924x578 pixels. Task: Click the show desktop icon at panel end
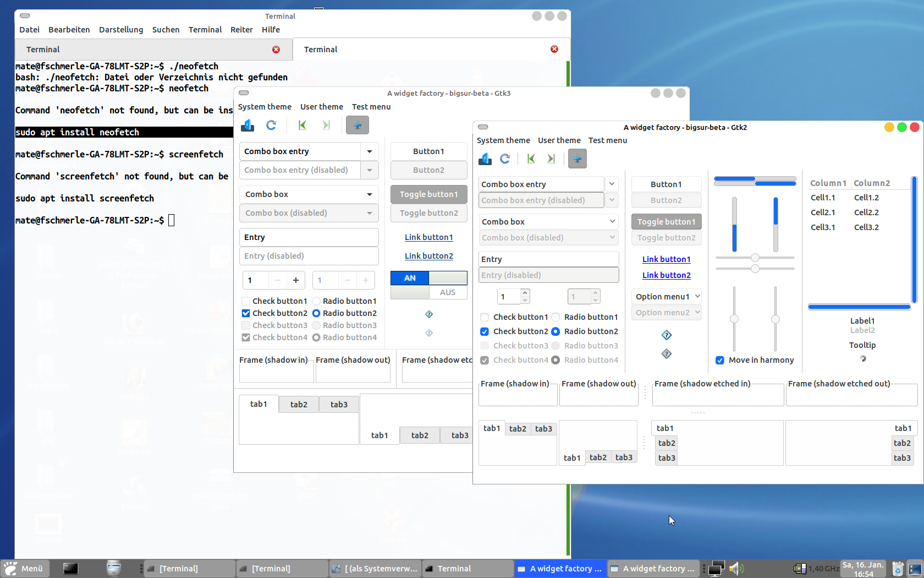tap(915, 569)
